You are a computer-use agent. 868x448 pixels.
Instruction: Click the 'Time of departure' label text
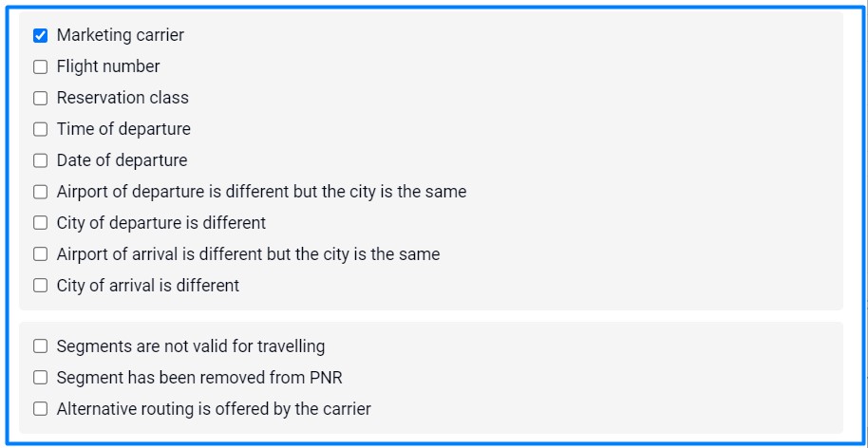point(123,129)
